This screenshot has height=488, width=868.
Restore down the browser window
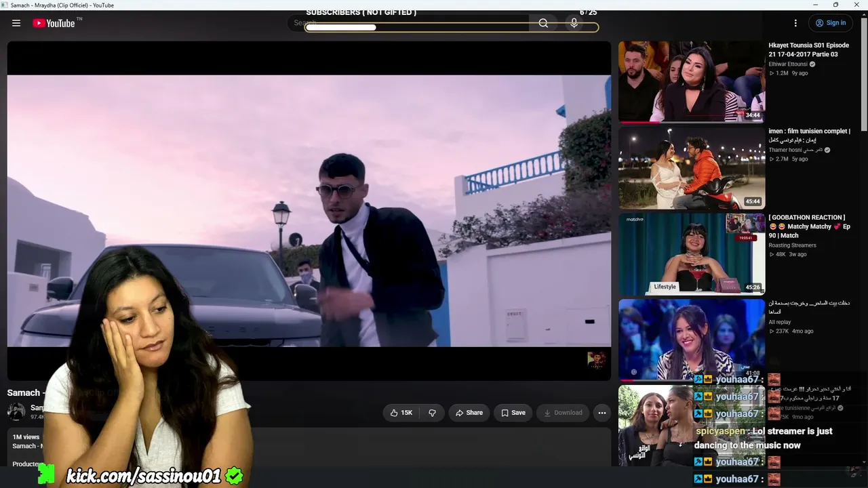point(835,5)
